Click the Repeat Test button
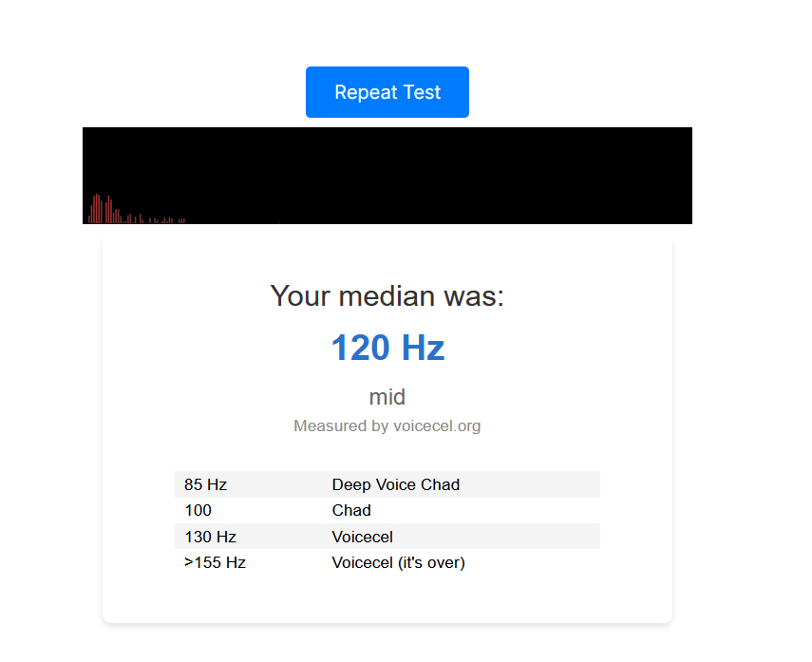 pos(387,92)
